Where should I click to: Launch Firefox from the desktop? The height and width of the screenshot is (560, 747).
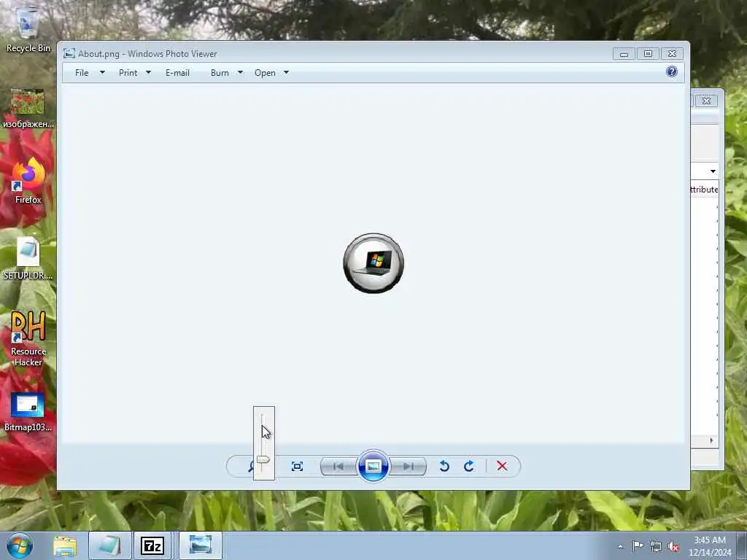point(28,182)
